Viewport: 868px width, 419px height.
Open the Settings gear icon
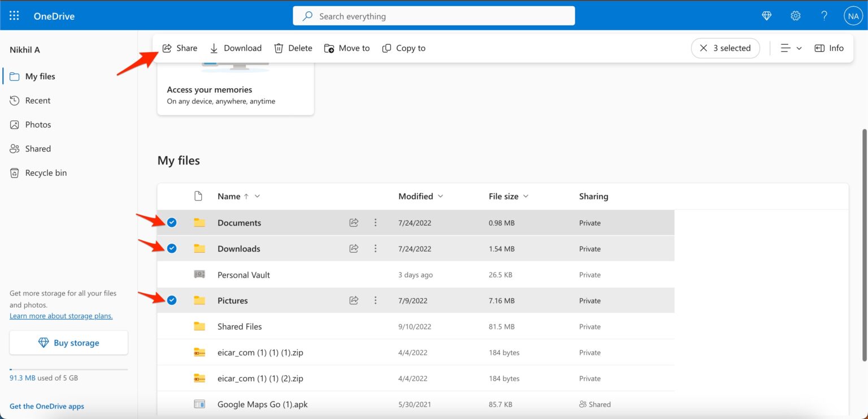(x=796, y=16)
